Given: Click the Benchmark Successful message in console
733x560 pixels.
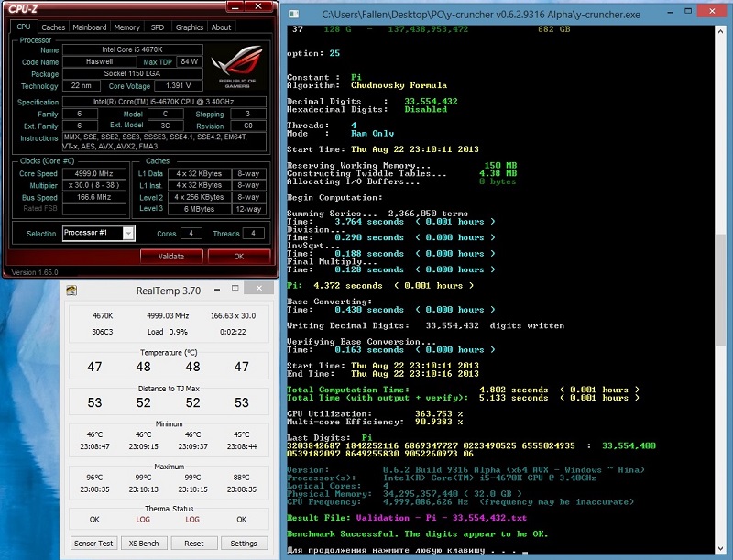Looking at the screenshot, I should tap(417, 533).
